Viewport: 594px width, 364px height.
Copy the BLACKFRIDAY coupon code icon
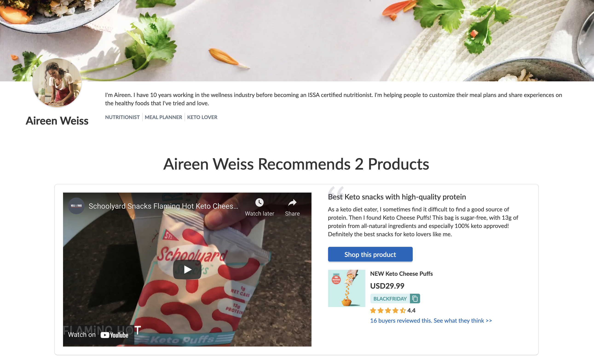(415, 299)
